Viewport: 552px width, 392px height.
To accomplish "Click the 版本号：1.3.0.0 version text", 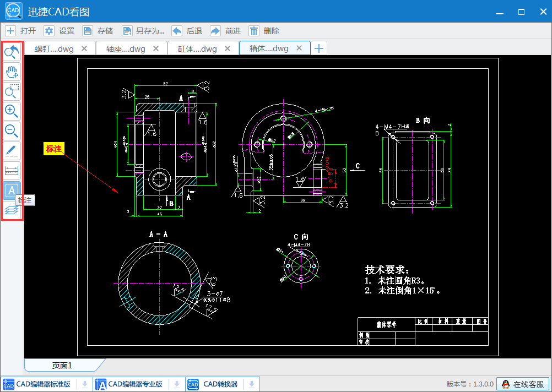I will 470,384.
